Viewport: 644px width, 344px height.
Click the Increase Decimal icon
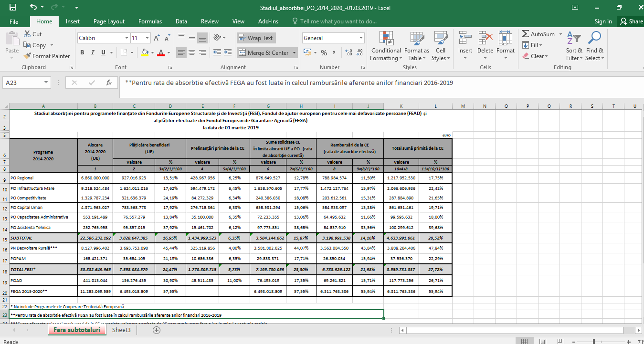click(x=349, y=52)
